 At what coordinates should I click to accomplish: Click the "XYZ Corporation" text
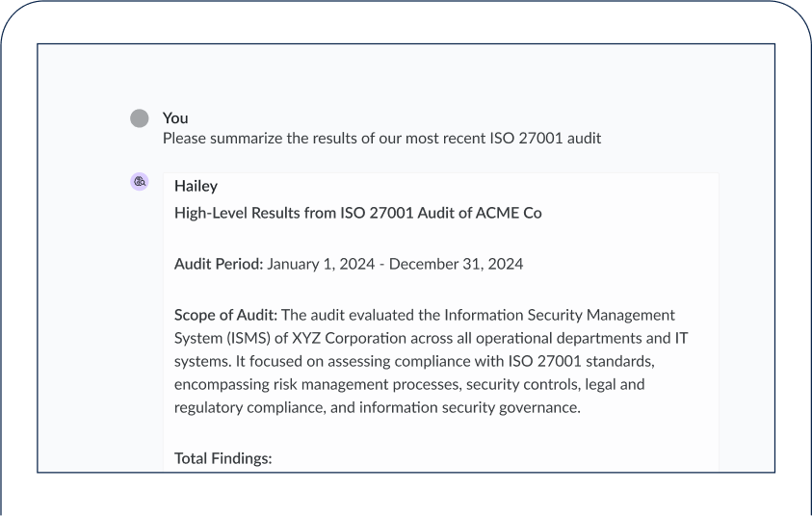tap(349, 338)
